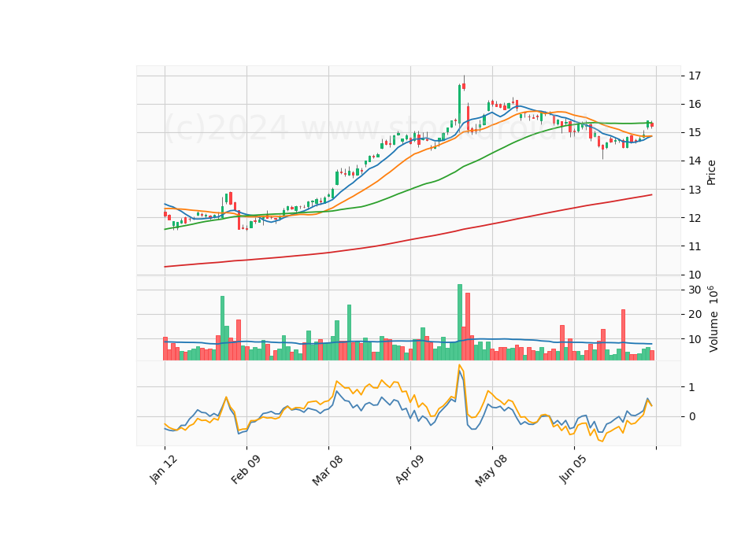Click the tallest red volume bar
This screenshot has width=756, height=543.
[x=468, y=326]
